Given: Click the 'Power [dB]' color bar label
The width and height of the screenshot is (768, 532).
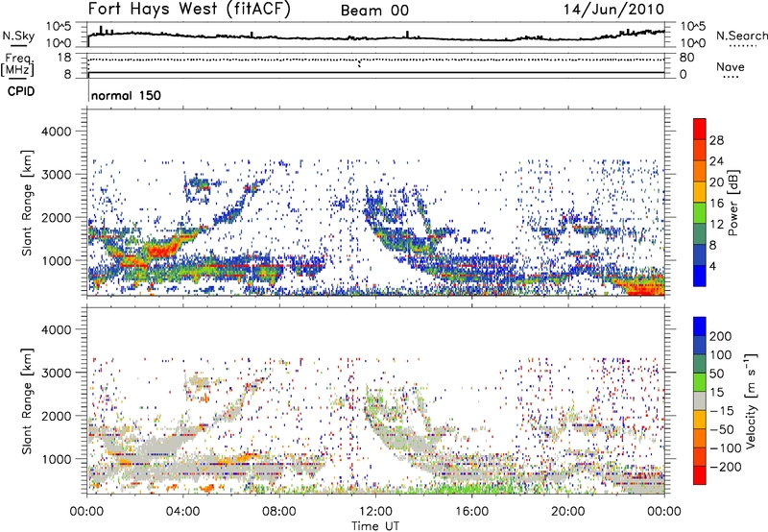Looking at the screenshot, I should [x=733, y=203].
